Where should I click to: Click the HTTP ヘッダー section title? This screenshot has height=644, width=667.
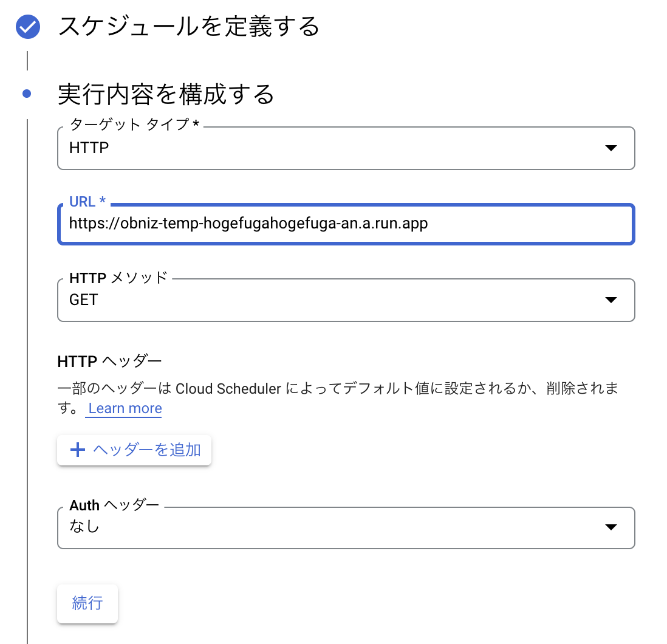click(x=109, y=361)
